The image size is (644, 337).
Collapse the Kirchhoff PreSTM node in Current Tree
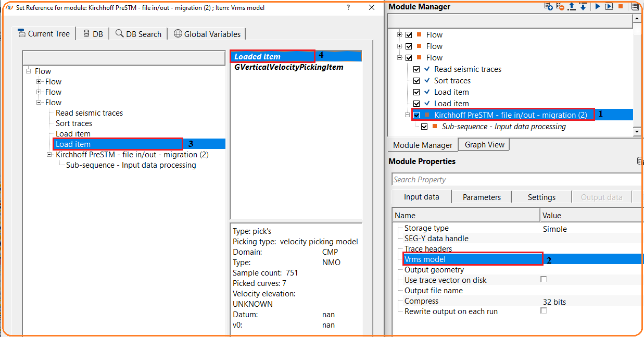pos(49,155)
